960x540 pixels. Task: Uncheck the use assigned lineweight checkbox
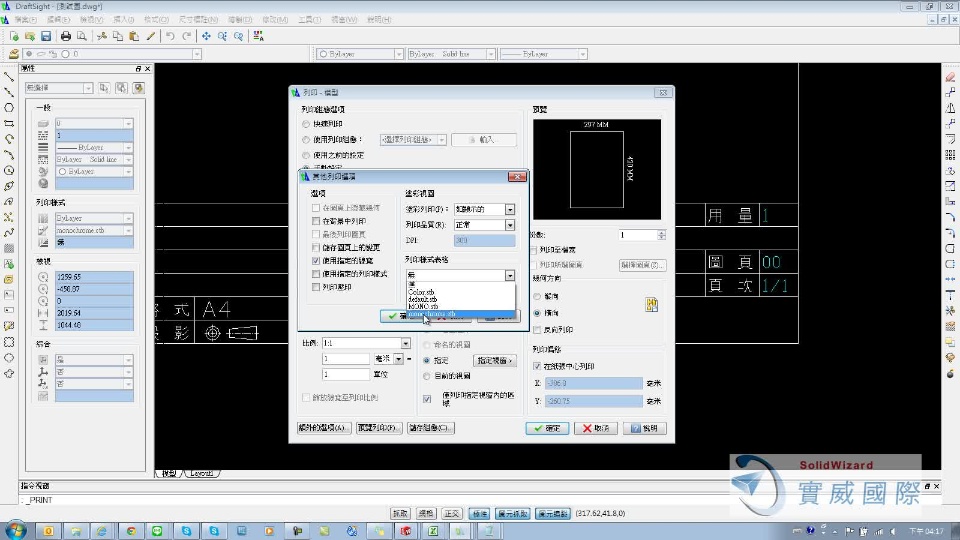(316, 260)
